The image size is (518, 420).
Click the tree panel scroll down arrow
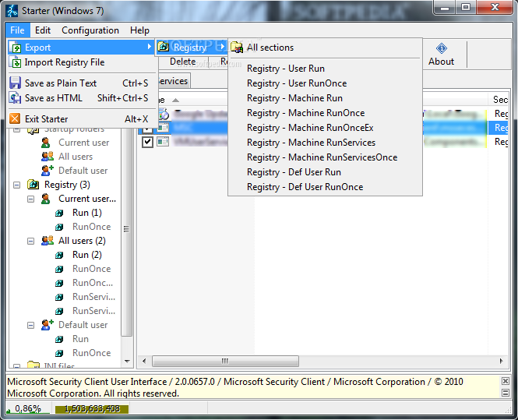tap(127, 362)
